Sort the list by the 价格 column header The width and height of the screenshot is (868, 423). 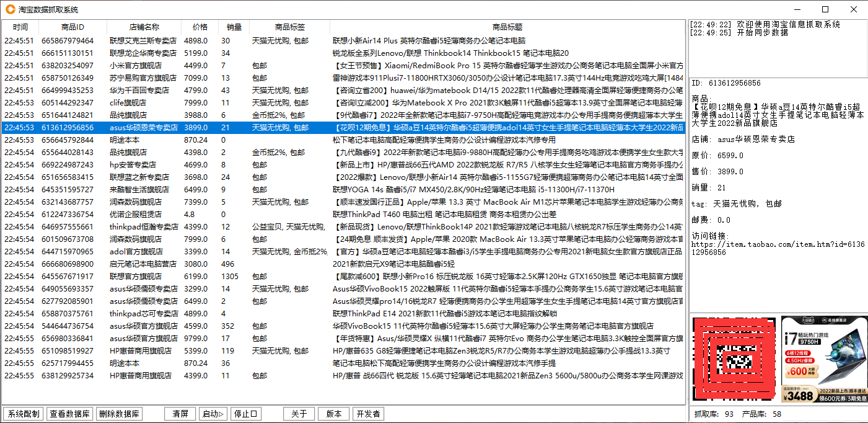coord(200,27)
